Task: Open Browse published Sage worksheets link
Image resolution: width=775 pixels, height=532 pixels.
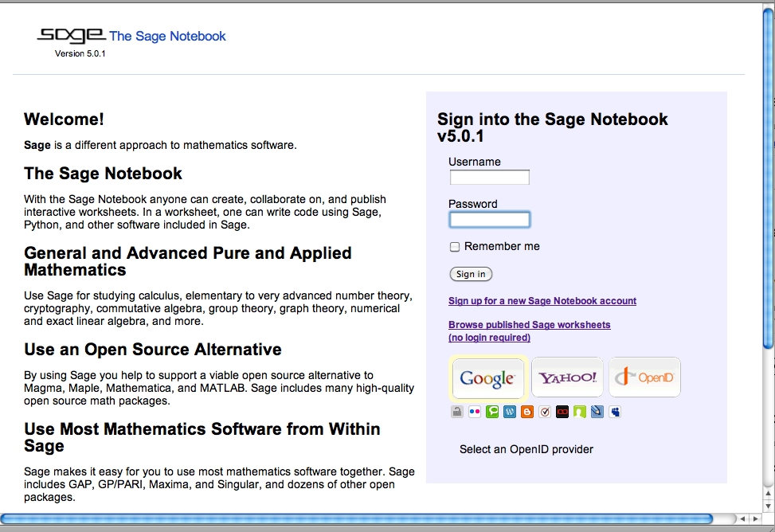Action: click(x=529, y=325)
